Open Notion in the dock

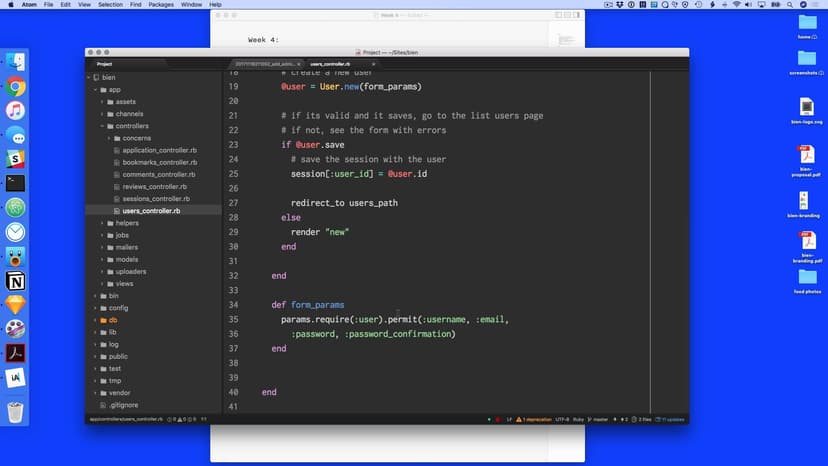click(x=15, y=280)
